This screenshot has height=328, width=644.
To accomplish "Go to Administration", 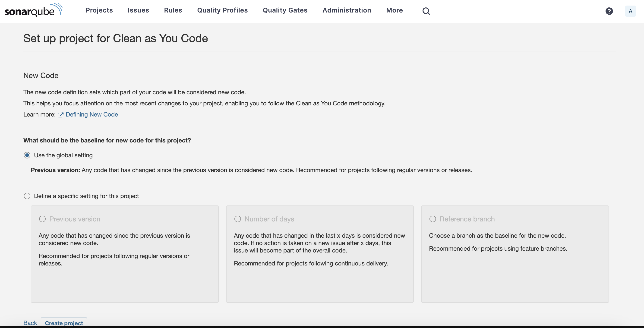I will click(x=347, y=10).
